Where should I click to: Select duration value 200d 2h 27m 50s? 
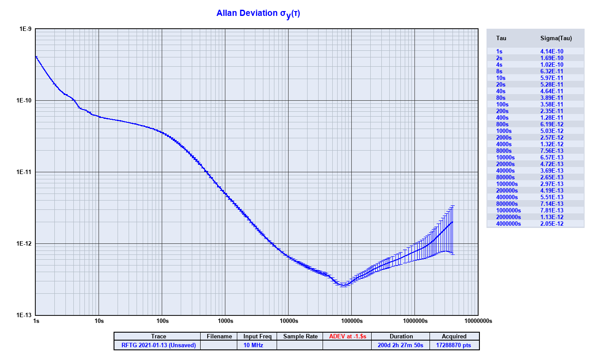pos(400,345)
